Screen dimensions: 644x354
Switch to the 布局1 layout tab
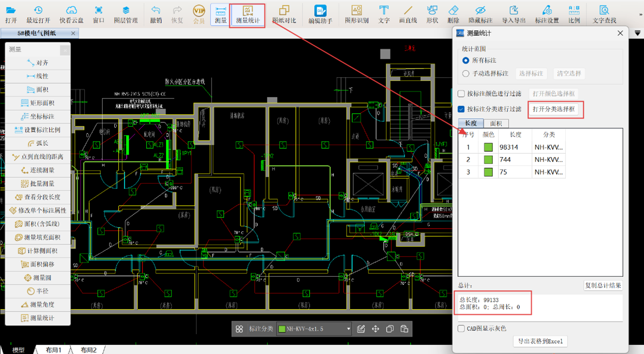pyautogui.click(x=53, y=350)
